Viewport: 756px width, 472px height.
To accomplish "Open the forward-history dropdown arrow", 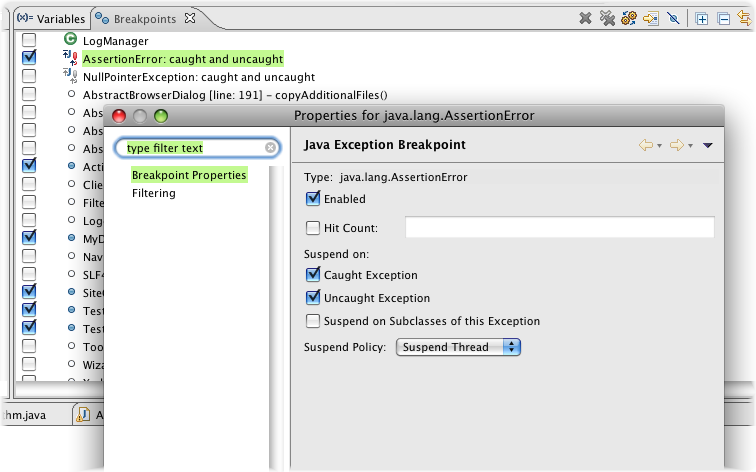I will point(690,146).
